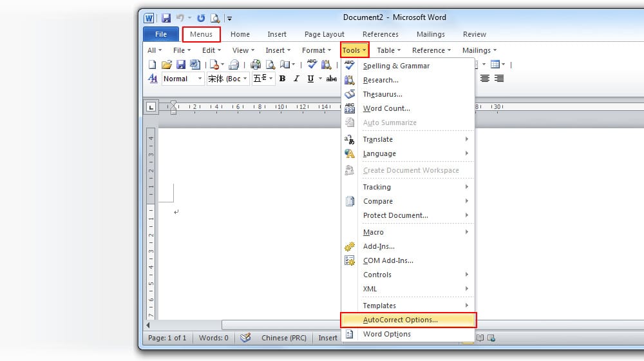Toggle center text alignment

pos(485,79)
